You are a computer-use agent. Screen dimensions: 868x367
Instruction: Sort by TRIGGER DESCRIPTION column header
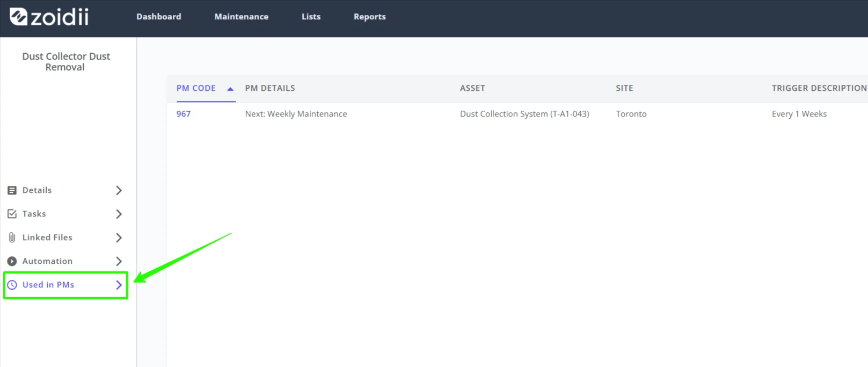pos(819,88)
